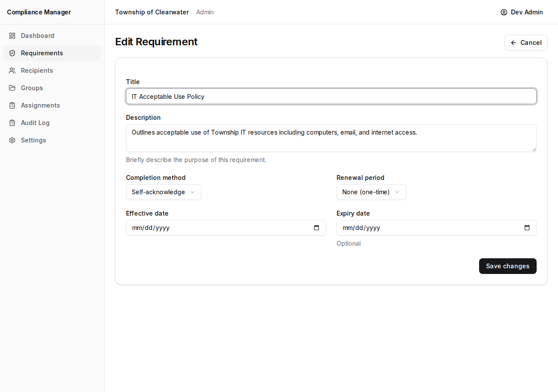Click the Renewal period label
Screen dimensions: 558x392
(361, 178)
